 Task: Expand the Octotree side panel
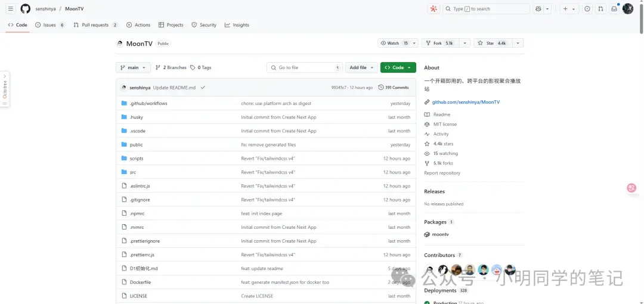point(5,89)
